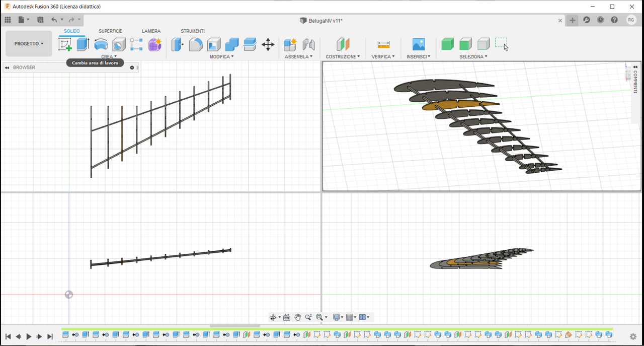Open the Help question mark menu

tap(614, 20)
